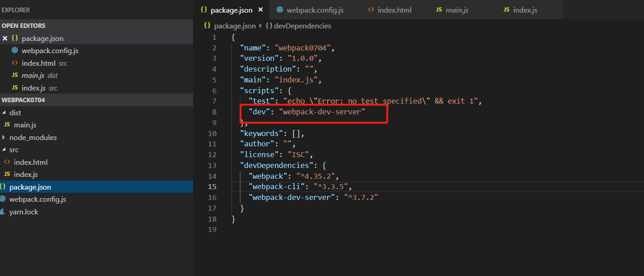Click JSON braces icon on package.json tab
This screenshot has width=644, height=276.
[x=203, y=10]
